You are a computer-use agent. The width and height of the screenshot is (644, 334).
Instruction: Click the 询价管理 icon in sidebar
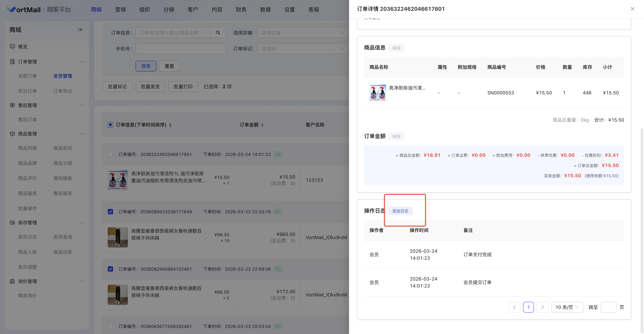[x=12, y=281]
